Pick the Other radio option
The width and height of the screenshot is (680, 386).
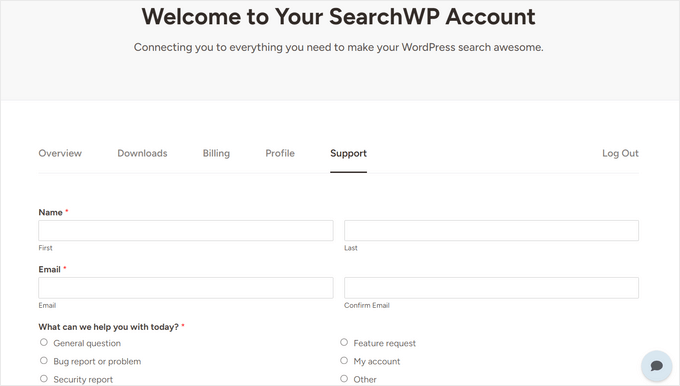pyautogui.click(x=344, y=379)
